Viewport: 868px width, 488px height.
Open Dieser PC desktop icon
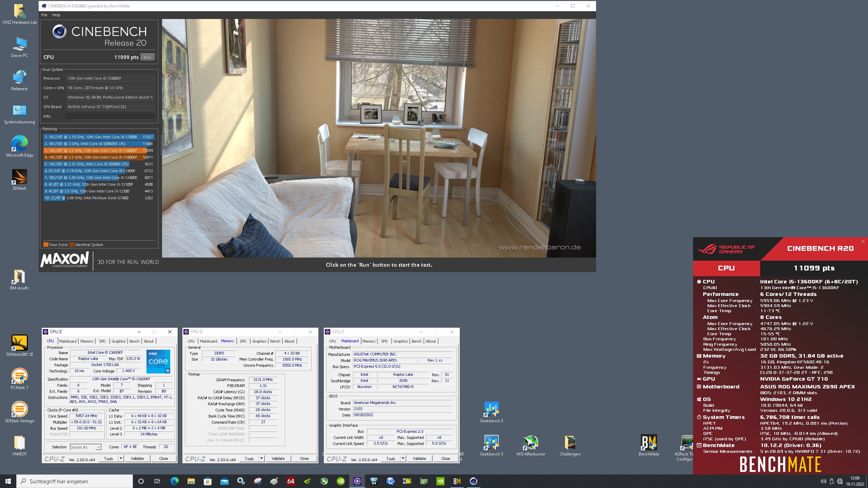pyautogui.click(x=19, y=47)
